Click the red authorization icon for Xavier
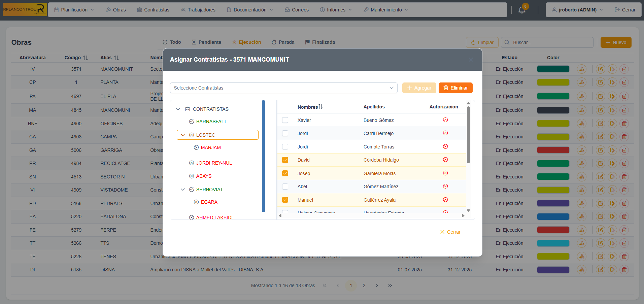Screen dimensions: 644x304 click(445, 120)
